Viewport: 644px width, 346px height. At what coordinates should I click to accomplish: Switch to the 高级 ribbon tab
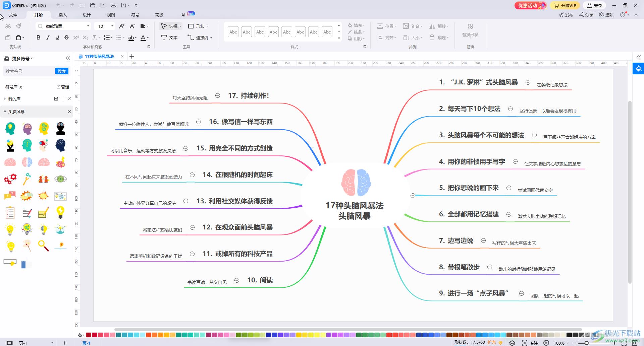tap(159, 15)
